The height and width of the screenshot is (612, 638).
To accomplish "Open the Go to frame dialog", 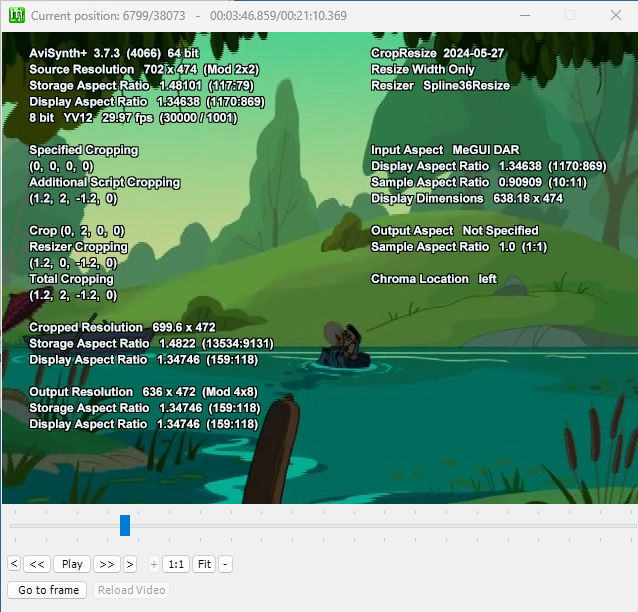I will point(47,590).
